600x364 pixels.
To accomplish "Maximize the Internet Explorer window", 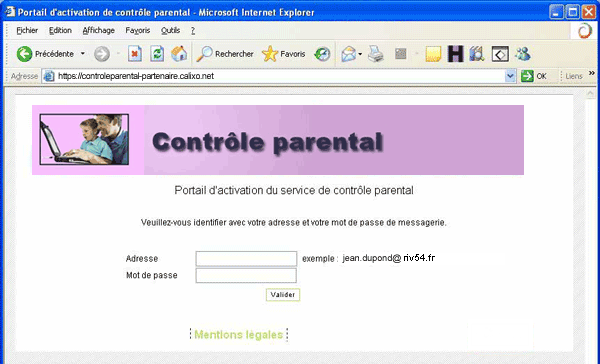I will [572, 12].
